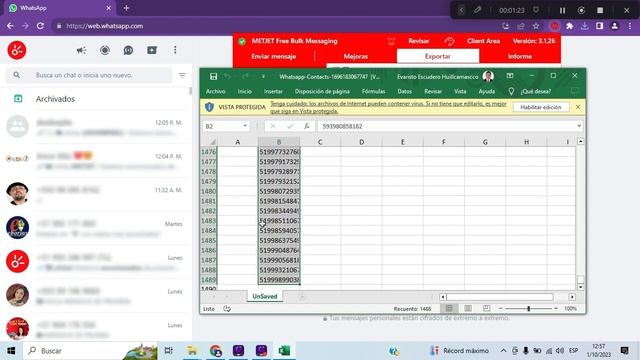Open the Vista ribbon tab
This screenshot has height=360, width=640.
[460, 91]
